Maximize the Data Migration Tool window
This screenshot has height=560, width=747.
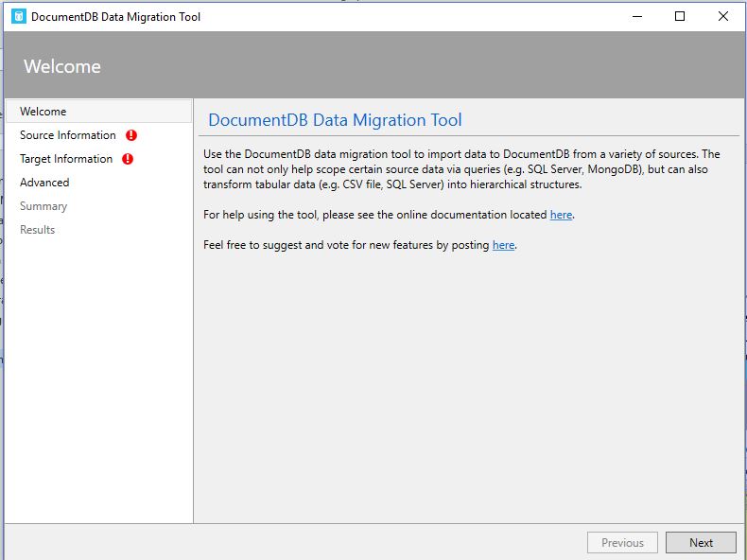[x=680, y=16]
